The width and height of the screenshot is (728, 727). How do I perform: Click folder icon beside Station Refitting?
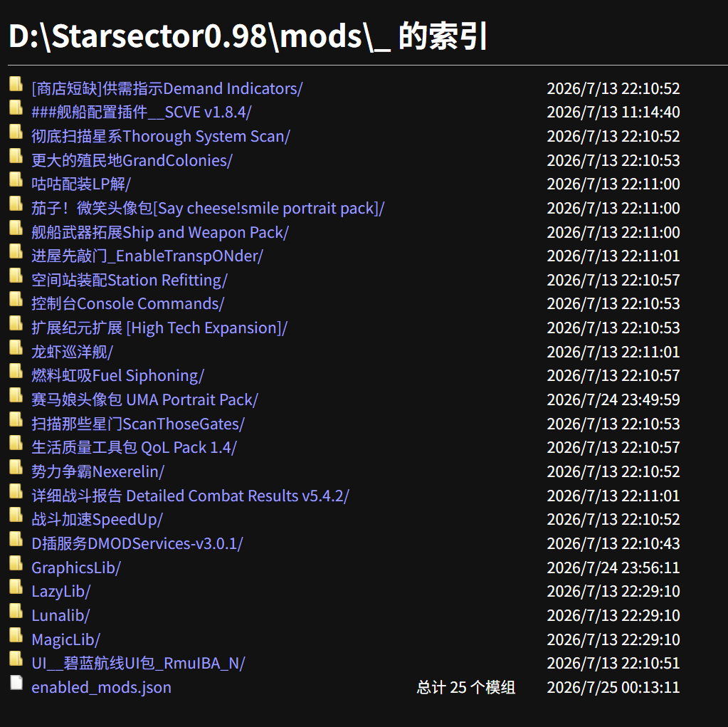coord(16,276)
